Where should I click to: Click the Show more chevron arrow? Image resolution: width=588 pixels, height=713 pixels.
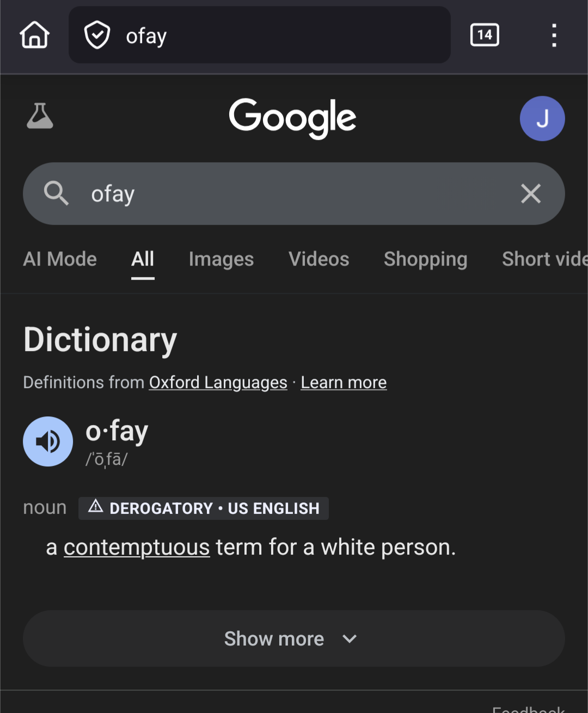point(350,638)
